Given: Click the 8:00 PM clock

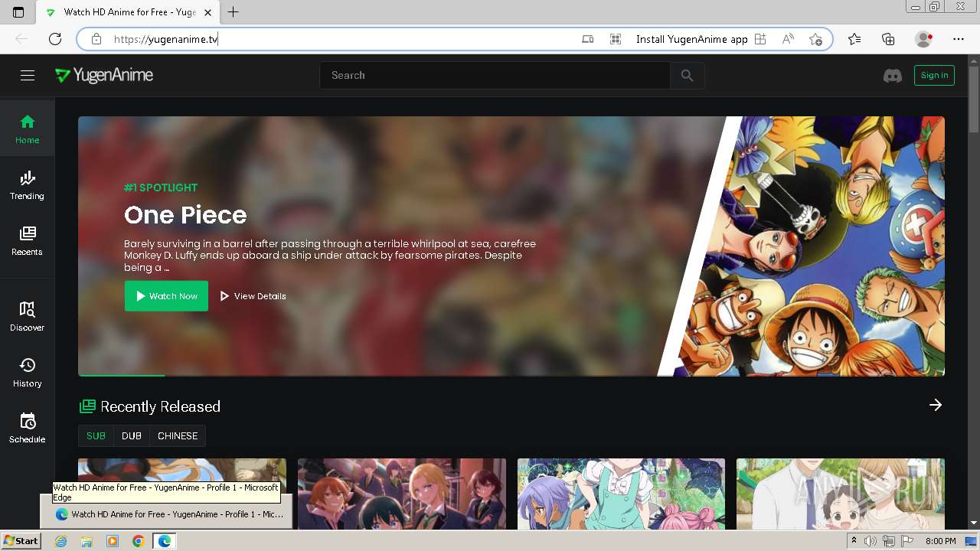Looking at the screenshot, I should [940, 541].
